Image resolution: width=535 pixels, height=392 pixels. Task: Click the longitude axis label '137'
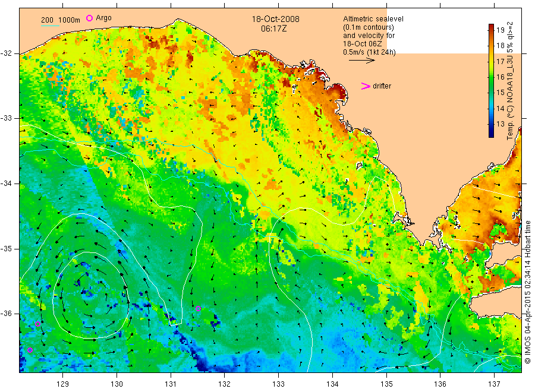(x=494, y=384)
